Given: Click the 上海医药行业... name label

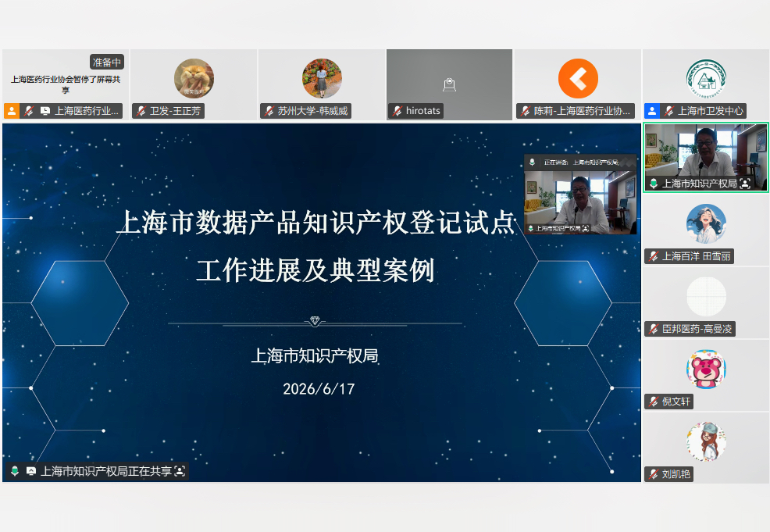Looking at the screenshot, I should tap(87, 111).
